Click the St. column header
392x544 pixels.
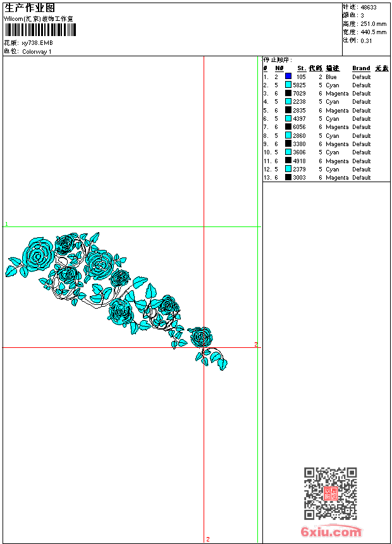point(302,68)
